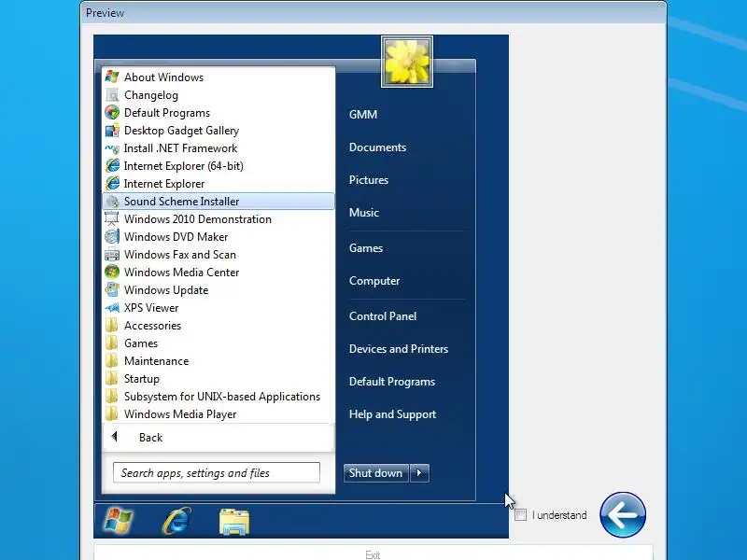Open Games in the right pane
Screen dimensions: 747x560
point(366,248)
